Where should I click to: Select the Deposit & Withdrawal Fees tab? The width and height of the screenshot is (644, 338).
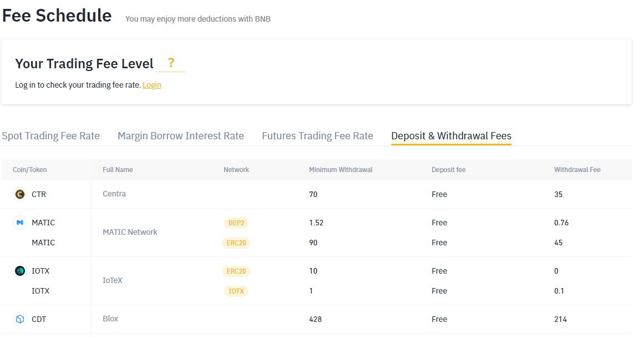point(451,136)
